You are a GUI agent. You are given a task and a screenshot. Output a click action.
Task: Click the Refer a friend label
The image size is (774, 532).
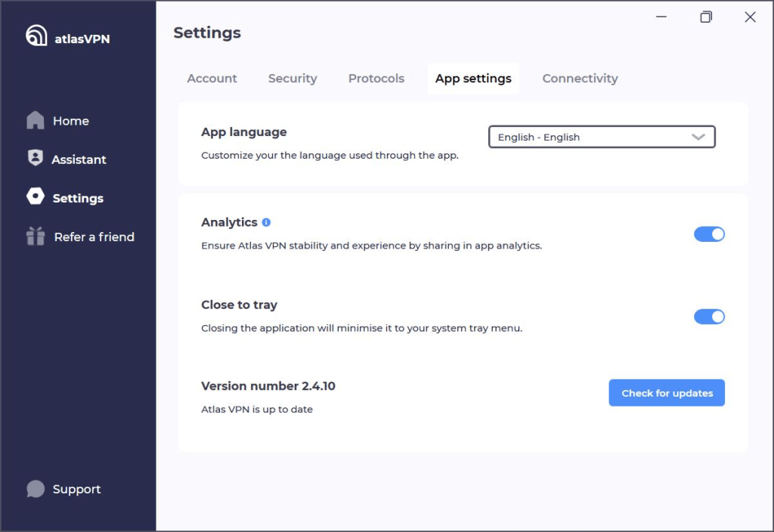(x=94, y=237)
